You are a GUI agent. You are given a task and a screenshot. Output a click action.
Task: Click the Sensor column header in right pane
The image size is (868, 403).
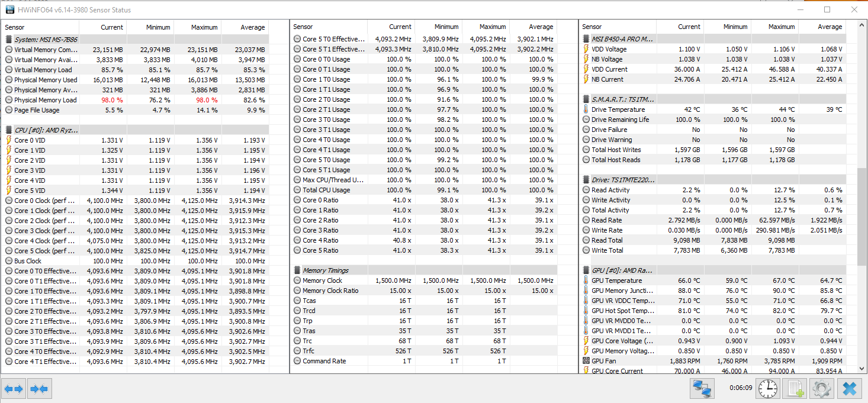pyautogui.click(x=618, y=27)
